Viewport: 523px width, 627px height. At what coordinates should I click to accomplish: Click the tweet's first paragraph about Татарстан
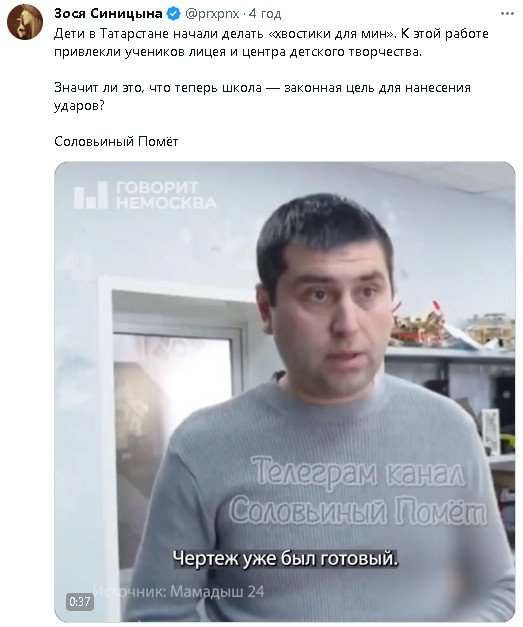point(271,43)
